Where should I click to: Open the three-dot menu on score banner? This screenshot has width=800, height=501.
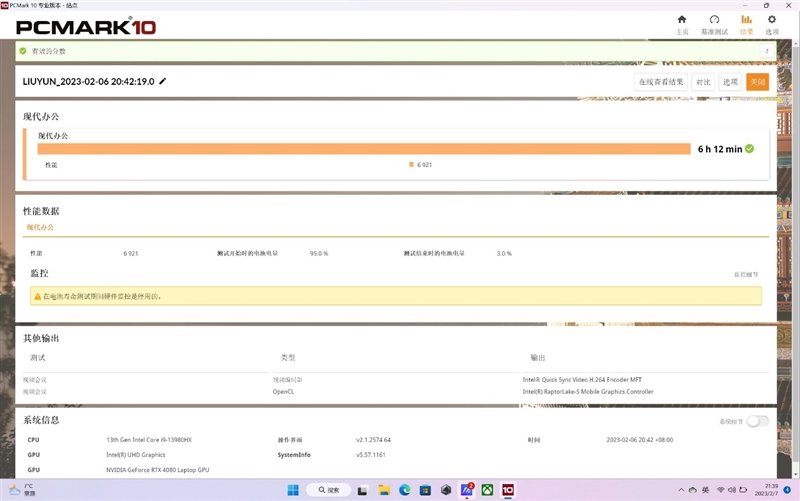767,51
